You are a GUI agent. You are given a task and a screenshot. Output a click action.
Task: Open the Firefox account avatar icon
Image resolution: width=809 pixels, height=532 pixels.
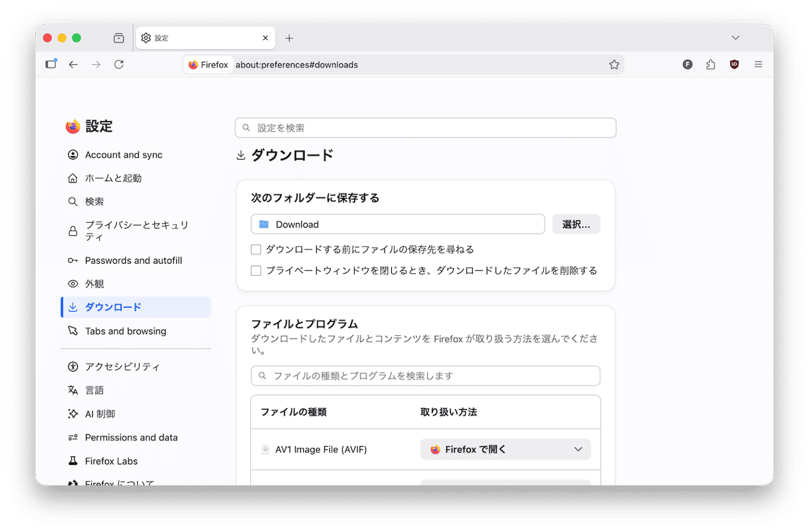tap(688, 65)
